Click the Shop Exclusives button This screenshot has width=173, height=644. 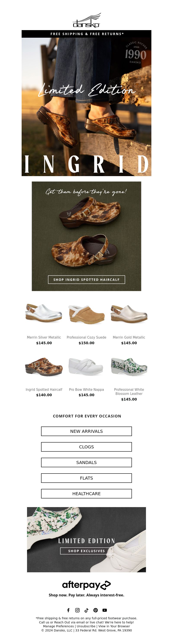(x=86, y=551)
